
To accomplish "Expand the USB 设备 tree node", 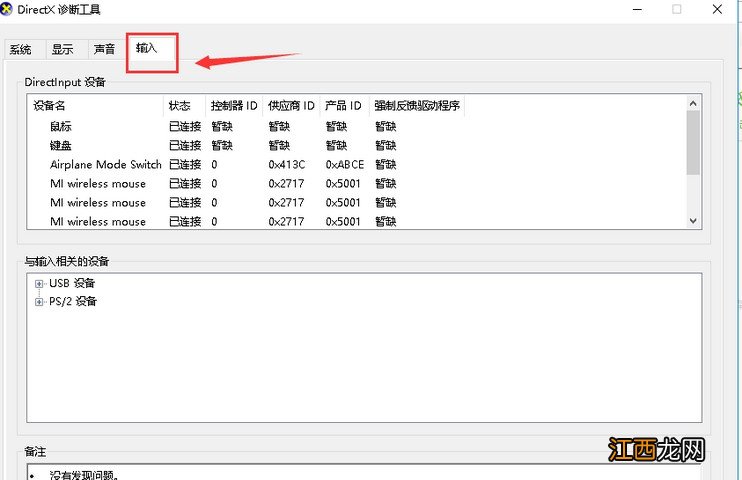I will (39, 284).
